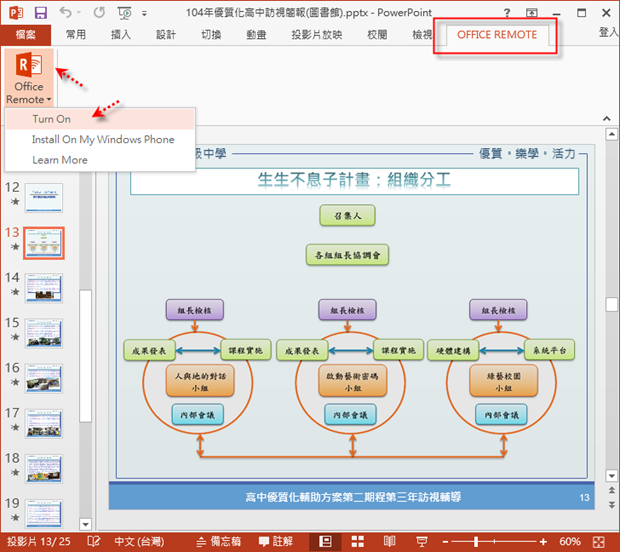This screenshot has width=620, height=552.
Task: Click the Office Remote ribbon button
Action: pyautogui.click(x=29, y=78)
